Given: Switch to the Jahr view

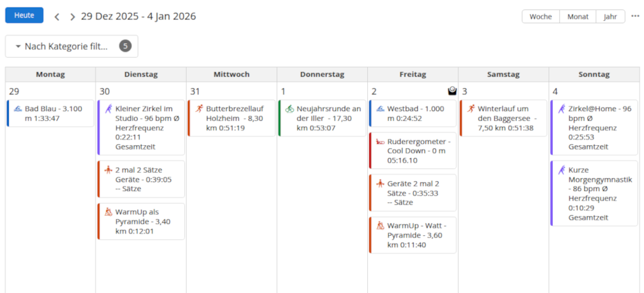Looking at the screenshot, I should [x=610, y=16].
